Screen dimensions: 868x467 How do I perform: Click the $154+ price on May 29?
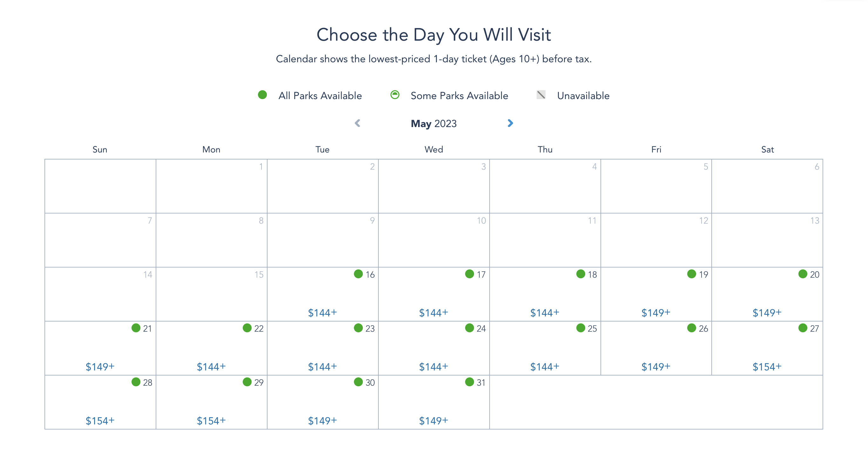click(x=211, y=421)
